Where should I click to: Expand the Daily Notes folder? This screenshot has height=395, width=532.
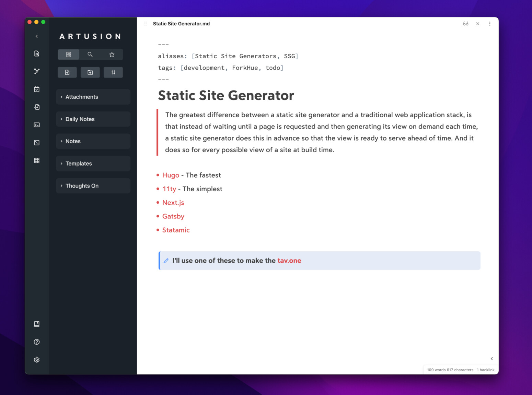pyautogui.click(x=80, y=119)
